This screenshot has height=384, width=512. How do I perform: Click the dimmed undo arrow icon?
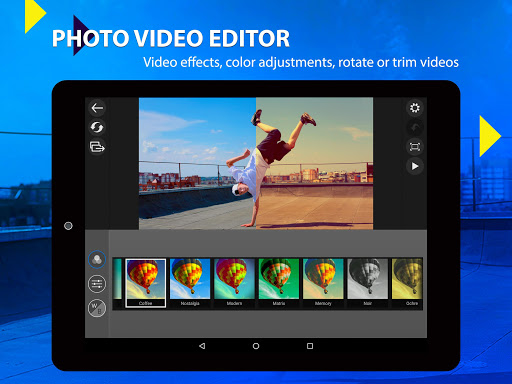[415, 127]
